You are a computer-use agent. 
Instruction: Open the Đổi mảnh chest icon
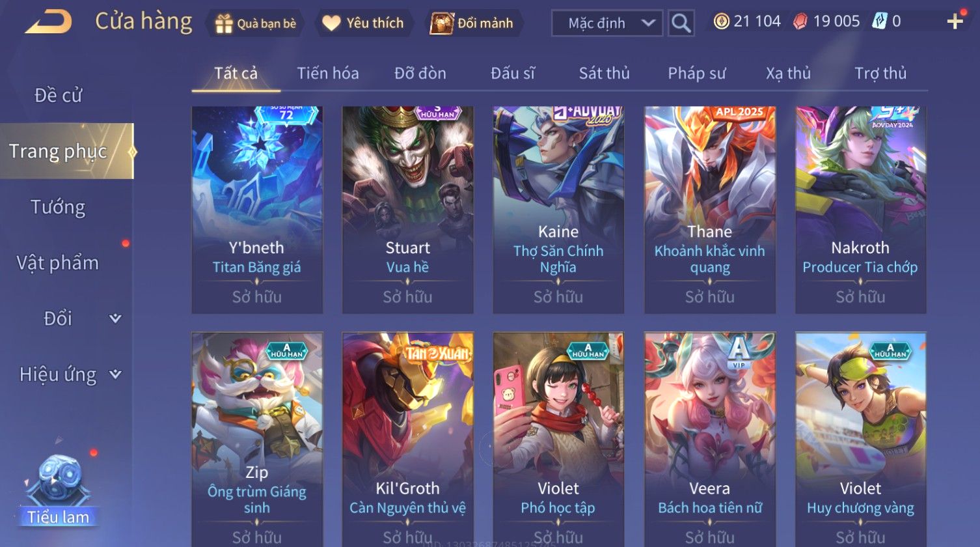[442, 23]
